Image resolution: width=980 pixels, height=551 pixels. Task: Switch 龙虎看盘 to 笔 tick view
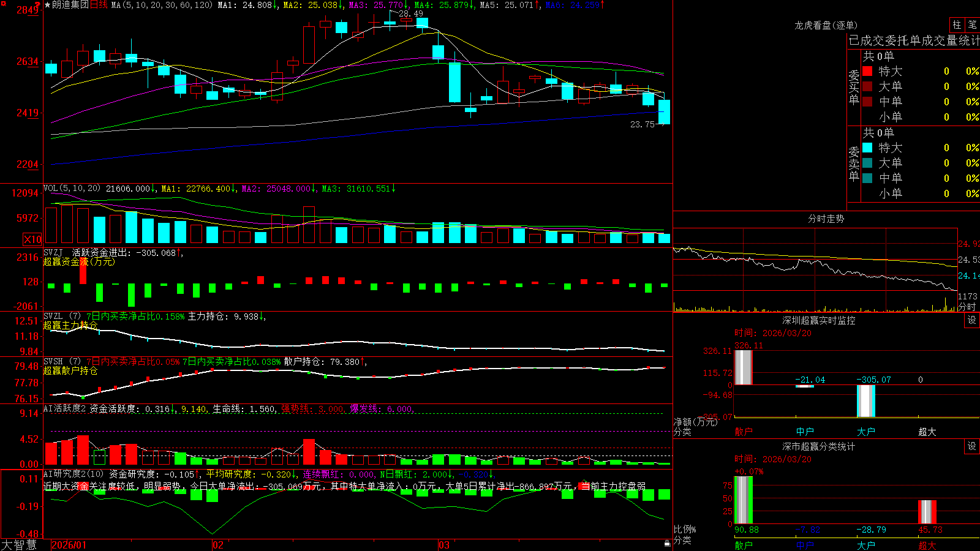(x=972, y=24)
